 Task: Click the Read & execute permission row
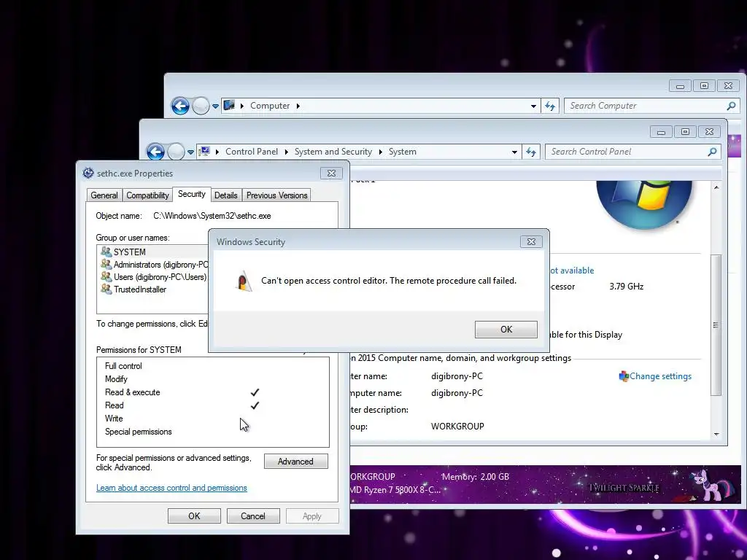pyautogui.click(x=212, y=392)
